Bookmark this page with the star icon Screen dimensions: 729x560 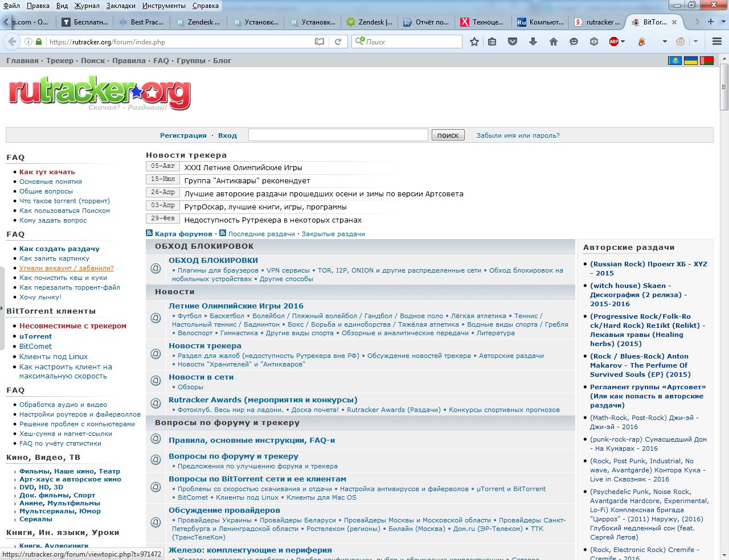click(x=474, y=42)
